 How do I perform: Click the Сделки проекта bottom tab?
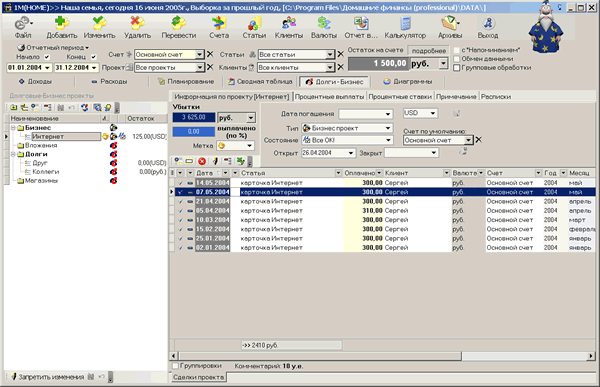[x=198, y=377]
